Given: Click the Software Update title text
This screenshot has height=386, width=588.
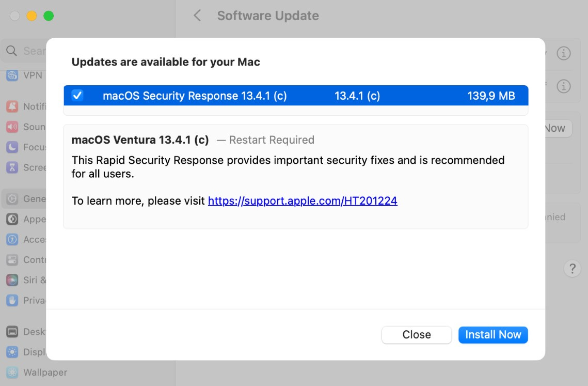Looking at the screenshot, I should [268, 16].
